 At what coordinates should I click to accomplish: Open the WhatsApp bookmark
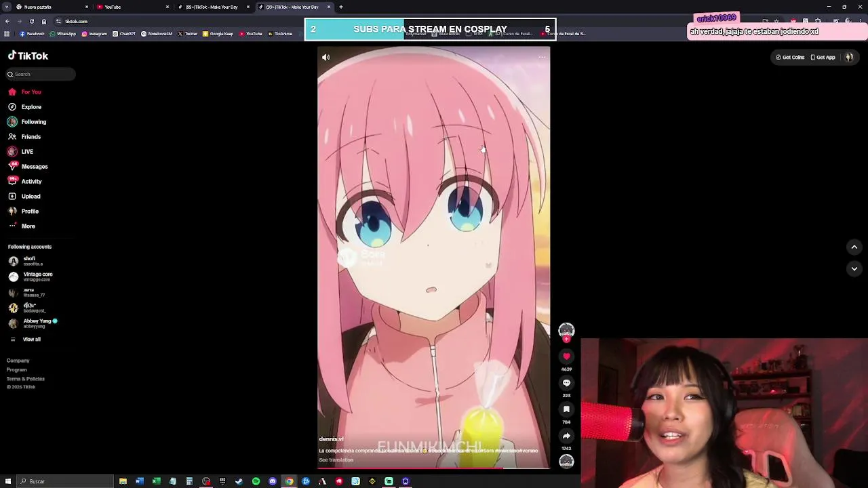pos(62,34)
